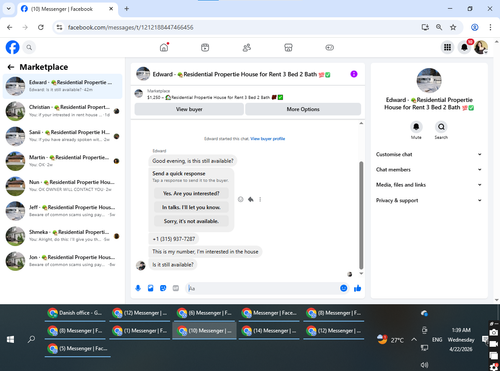500x371 pixels.
Task: Reload the page in Chrome
Action: (41, 27)
